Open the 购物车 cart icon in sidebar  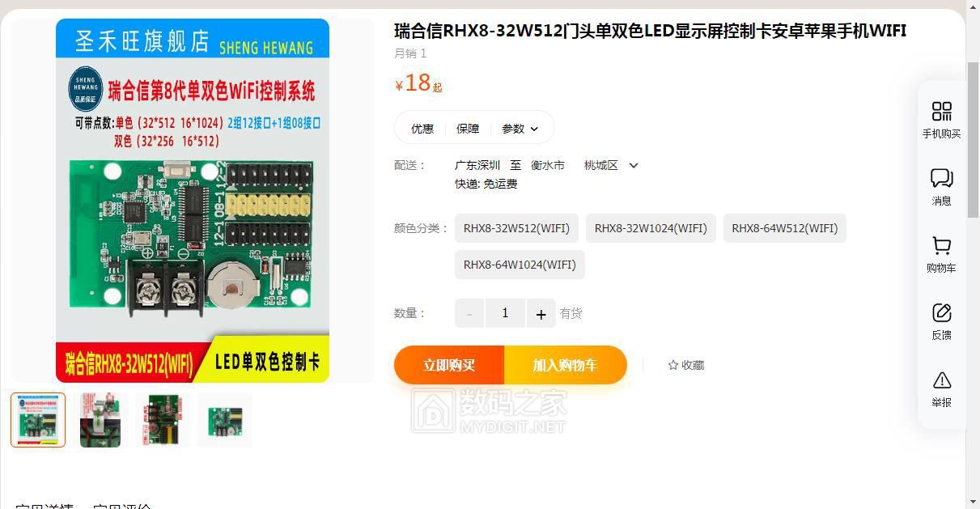point(941,245)
